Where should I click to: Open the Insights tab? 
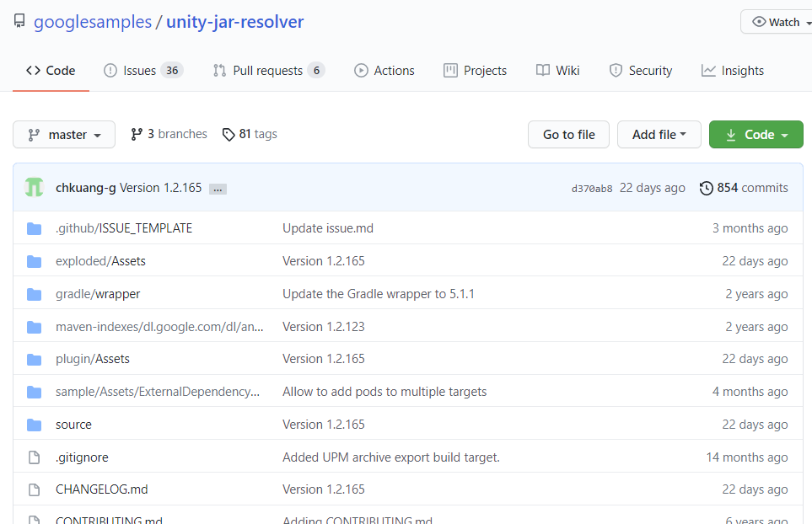(732, 70)
